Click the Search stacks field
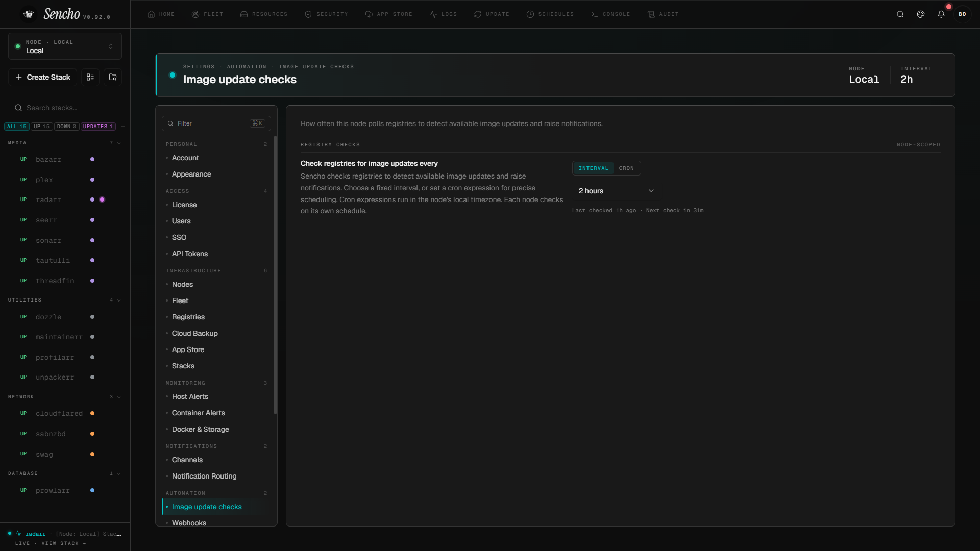 (65, 108)
